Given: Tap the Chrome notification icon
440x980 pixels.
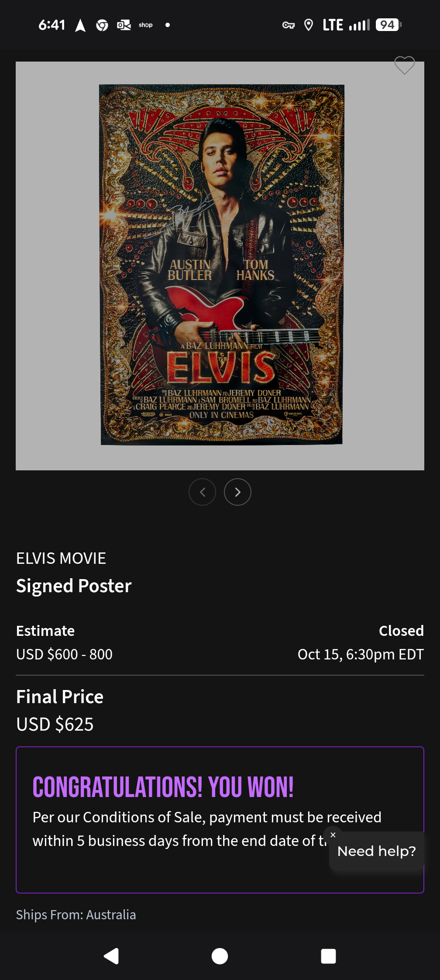Looking at the screenshot, I should tap(102, 25).
